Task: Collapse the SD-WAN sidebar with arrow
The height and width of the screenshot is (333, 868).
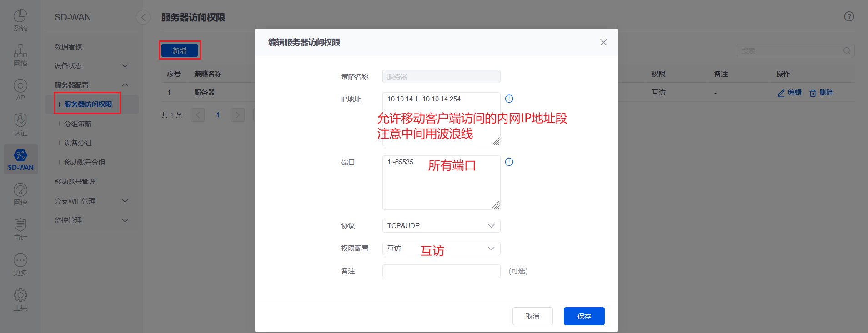Action: (143, 17)
